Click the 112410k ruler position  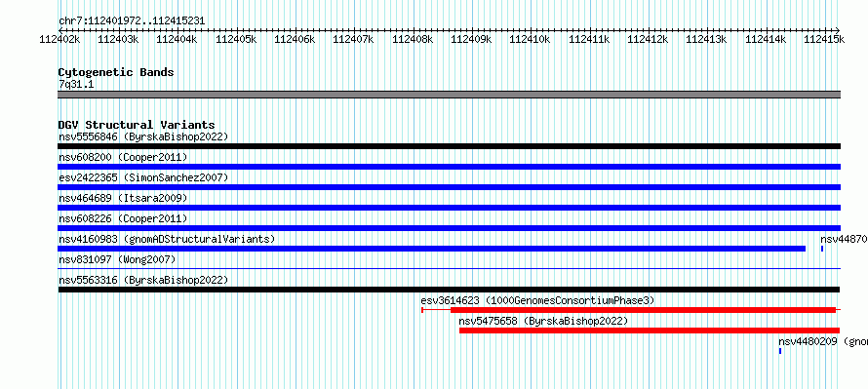(531, 39)
